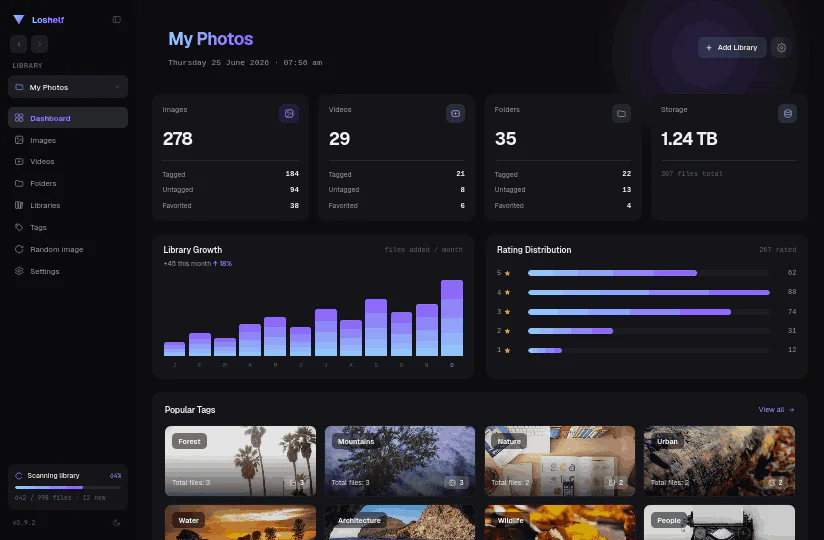
Task: Click the Folders count 35
Action: pyautogui.click(x=506, y=139)
